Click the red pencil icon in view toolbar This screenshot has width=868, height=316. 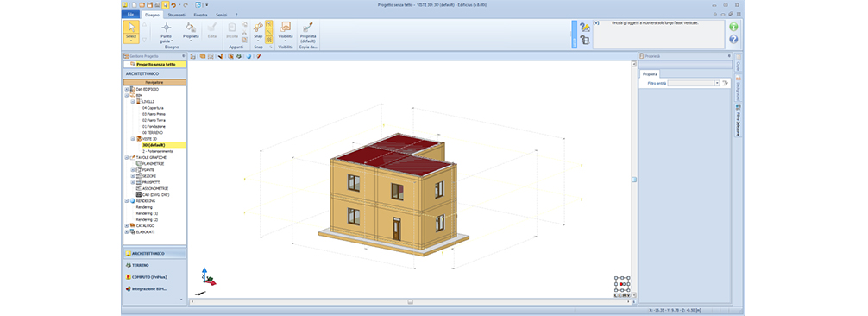[258, 56]
